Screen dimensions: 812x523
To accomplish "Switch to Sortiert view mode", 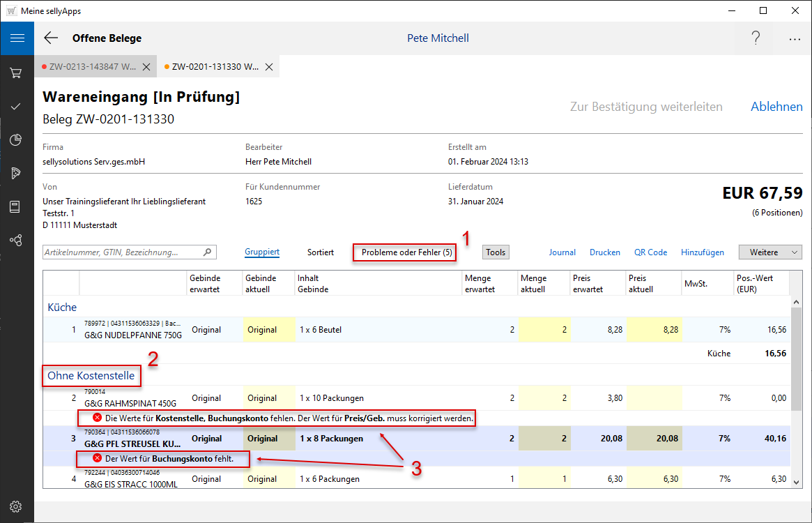I will [320, 252].
